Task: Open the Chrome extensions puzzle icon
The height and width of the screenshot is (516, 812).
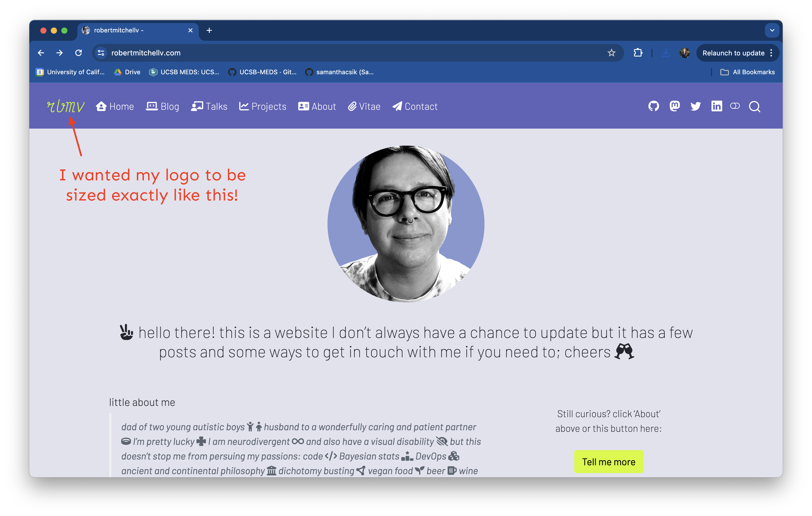Action: (638, 53)
